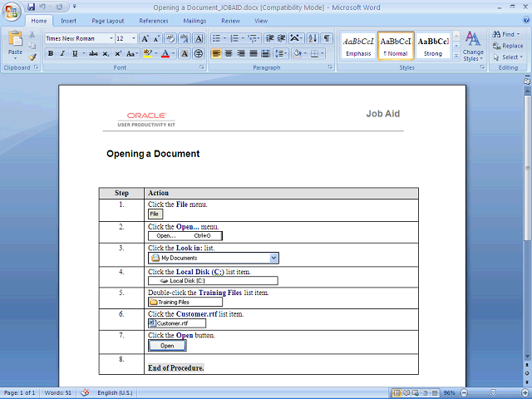Screen dimensions: 532x399
Task: Click Words: 51 count in status bar
Action: 58,393
